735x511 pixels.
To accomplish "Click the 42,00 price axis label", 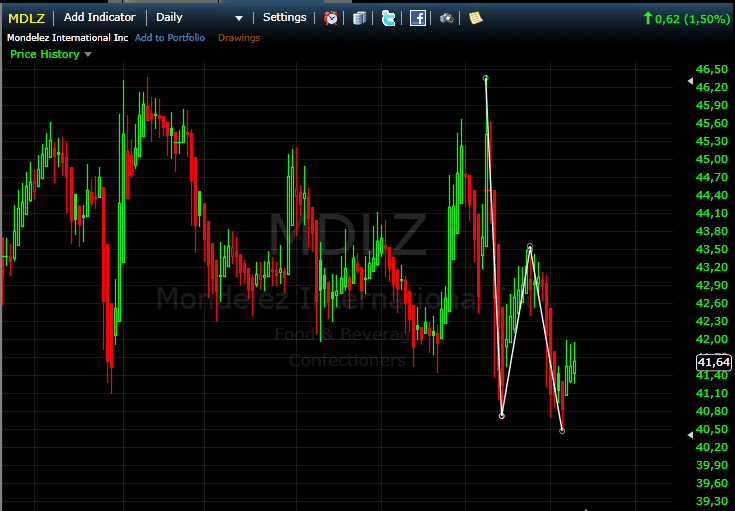I will 712,339.
